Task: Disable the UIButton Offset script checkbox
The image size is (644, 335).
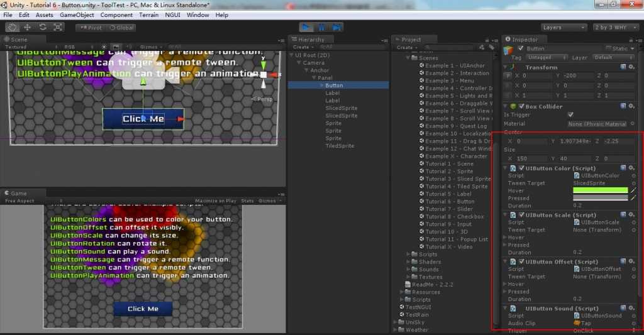Action: tap(521, 261)
